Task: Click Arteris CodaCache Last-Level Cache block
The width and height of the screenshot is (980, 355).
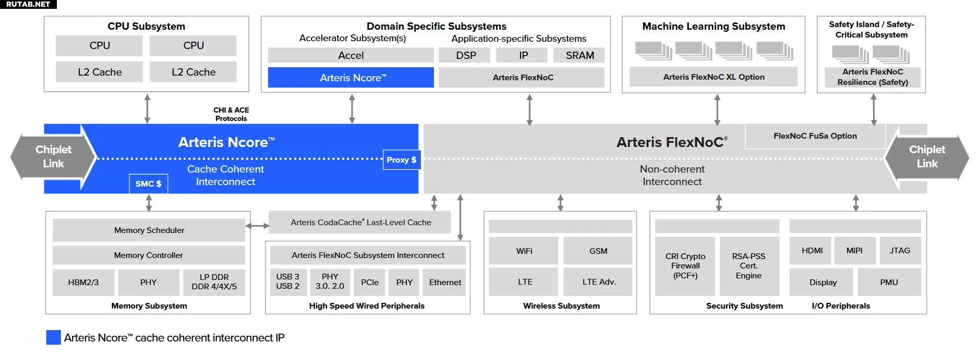Action: tap(360, 223)
